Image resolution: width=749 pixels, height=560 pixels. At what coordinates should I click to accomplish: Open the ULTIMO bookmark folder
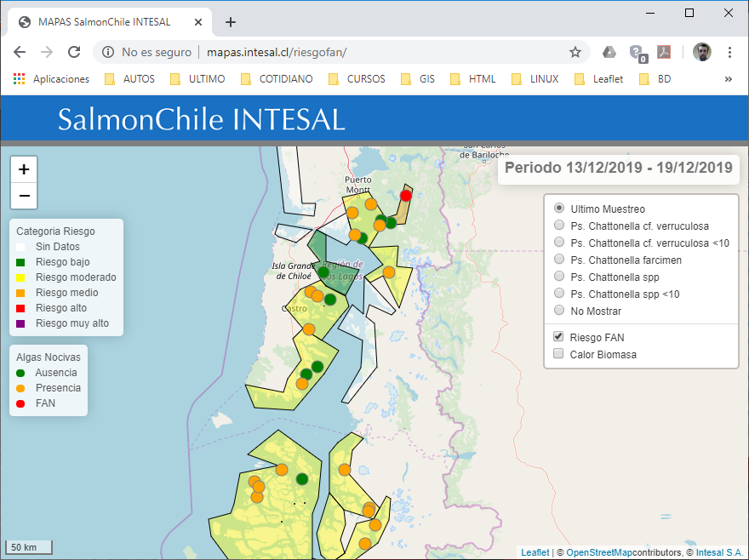(x=197, y=79)
